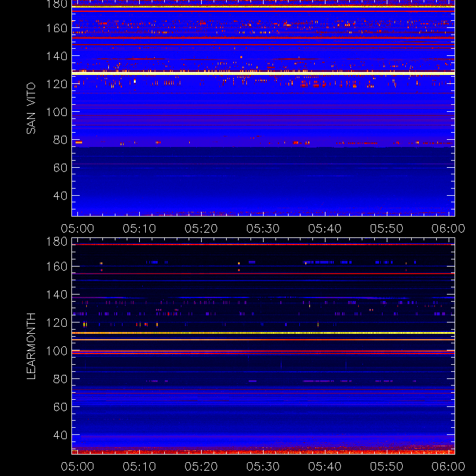Click 05:10 time label under SAN VITO plot
476x476 pixels.
[x=139, y=228]
